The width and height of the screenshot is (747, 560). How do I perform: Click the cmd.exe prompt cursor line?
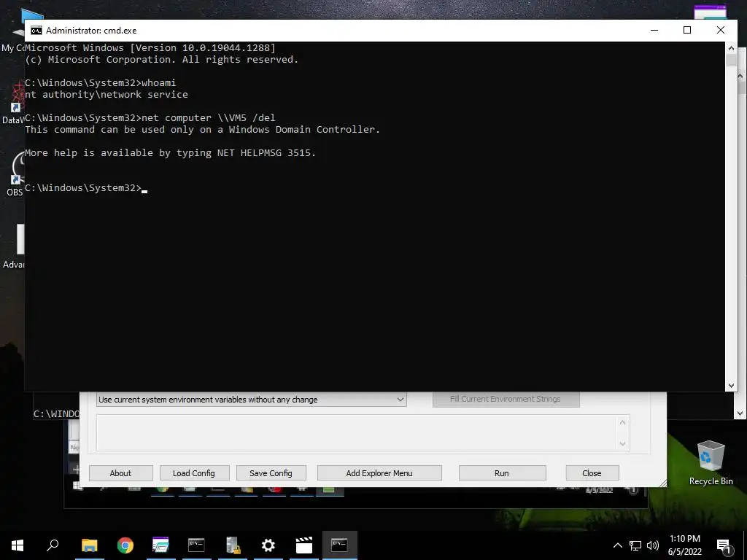pos(86,188)
